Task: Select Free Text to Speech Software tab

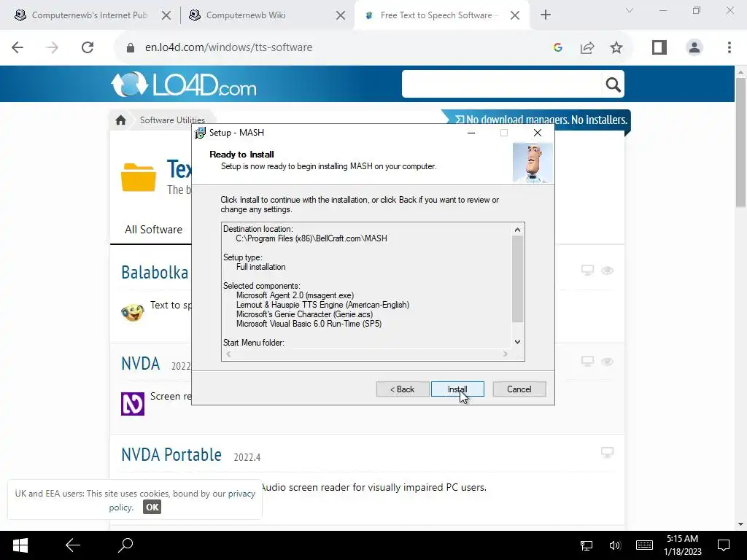Action: click(x=431, y=15)
